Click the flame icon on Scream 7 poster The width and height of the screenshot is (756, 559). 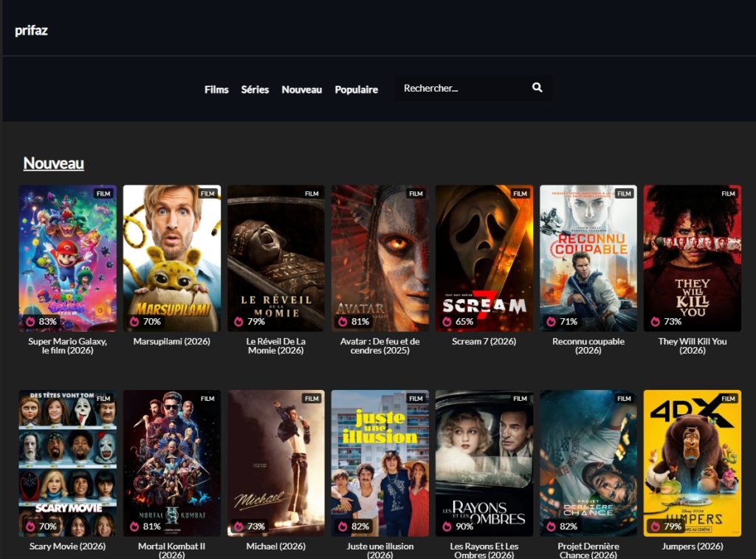point(447,321)
